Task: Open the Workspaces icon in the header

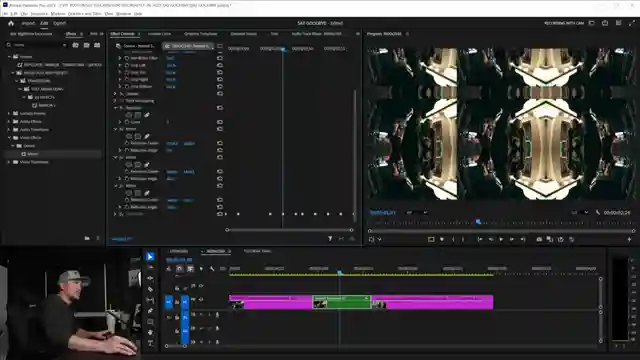Action: pos(591,23)
